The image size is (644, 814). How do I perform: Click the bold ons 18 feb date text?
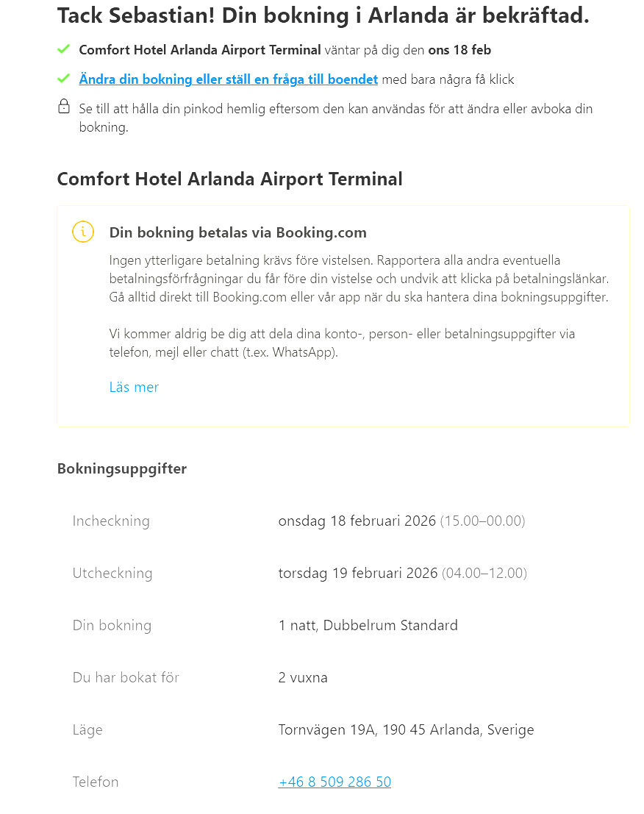459,50
